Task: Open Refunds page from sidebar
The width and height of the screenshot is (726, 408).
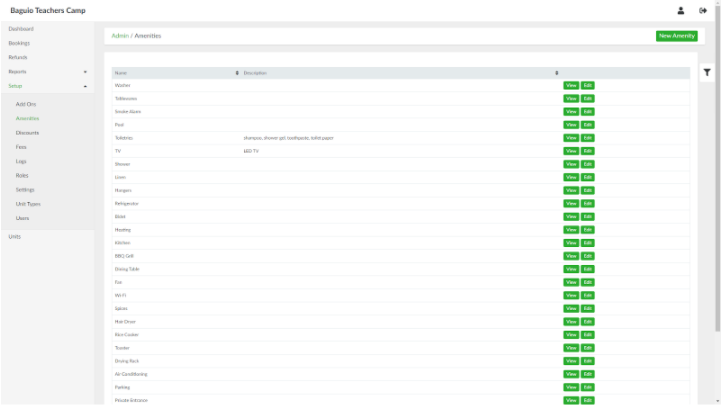Action: click(x=18, y=57)
